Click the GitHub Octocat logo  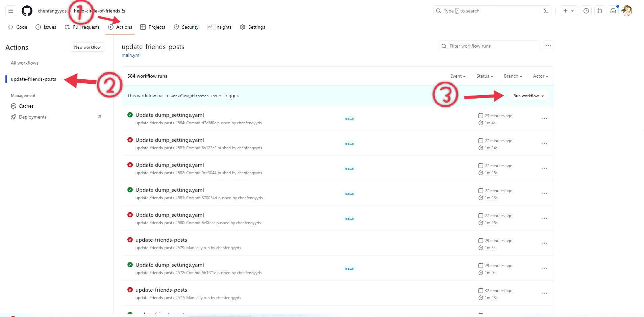(27, 11)
